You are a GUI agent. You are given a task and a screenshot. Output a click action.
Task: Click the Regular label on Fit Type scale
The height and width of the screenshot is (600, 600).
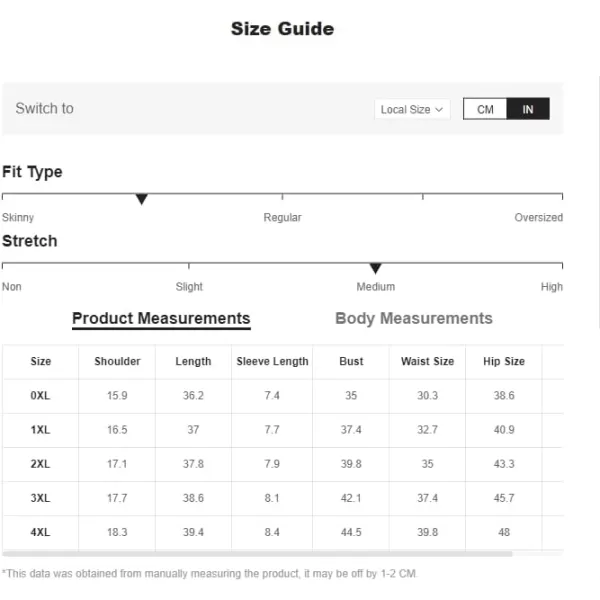click(x=282, y=217)
